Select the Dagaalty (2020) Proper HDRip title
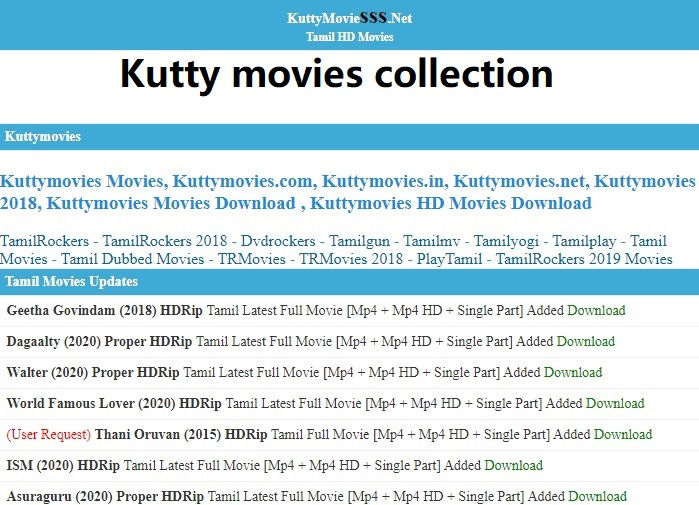Screen dimensions: 699x505 (x=99, y=341)
